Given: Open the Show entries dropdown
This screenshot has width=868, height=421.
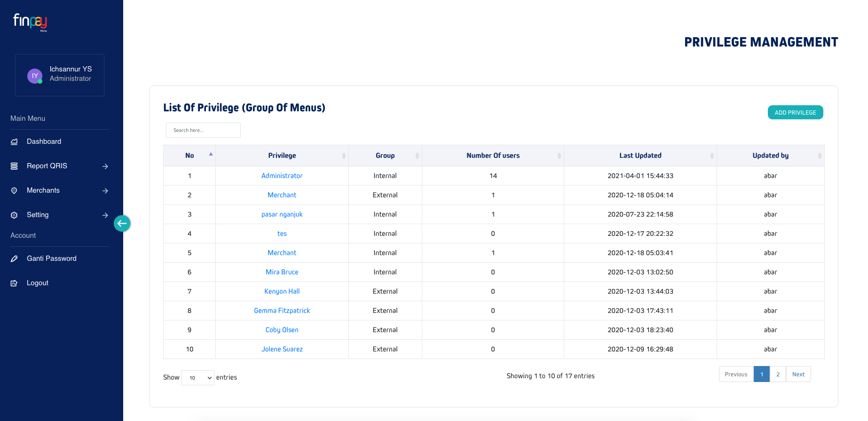Looking at the screenshot, I should point(197,378).
